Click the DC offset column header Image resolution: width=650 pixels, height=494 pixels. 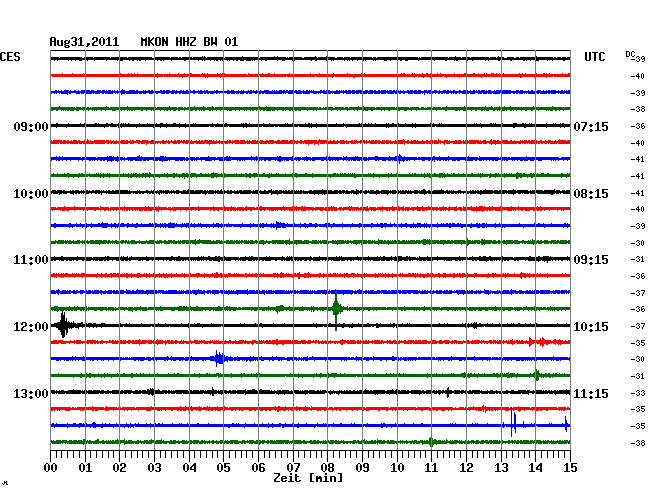coord(630,54)
